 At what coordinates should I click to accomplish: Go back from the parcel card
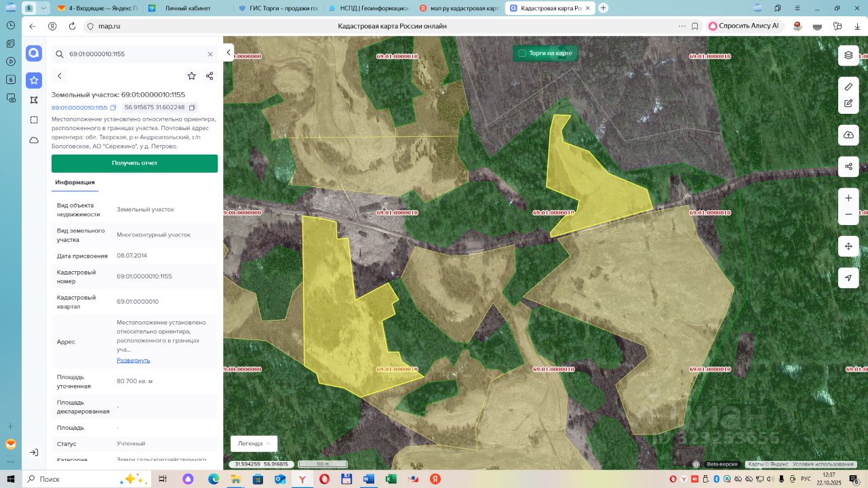[x=60, y=76]
